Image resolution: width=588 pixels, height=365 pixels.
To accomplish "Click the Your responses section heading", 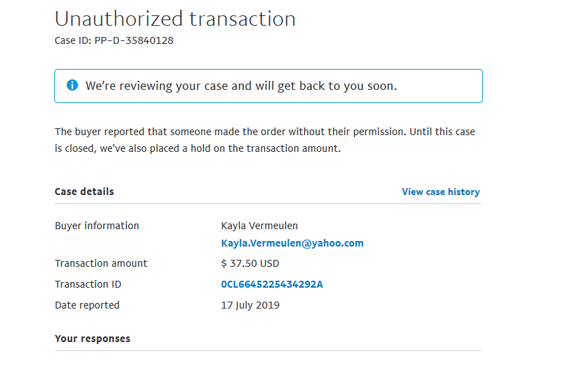I will [93, 339].
